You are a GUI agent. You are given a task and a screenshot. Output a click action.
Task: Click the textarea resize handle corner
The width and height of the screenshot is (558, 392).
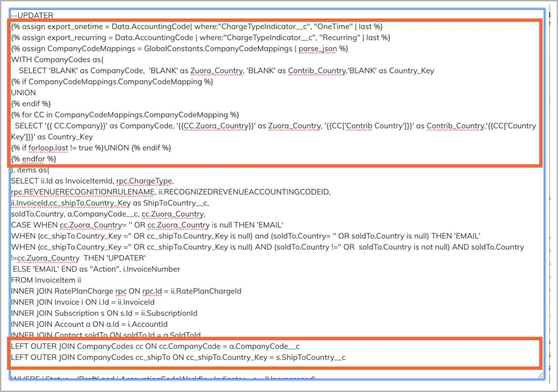(540, 376)
